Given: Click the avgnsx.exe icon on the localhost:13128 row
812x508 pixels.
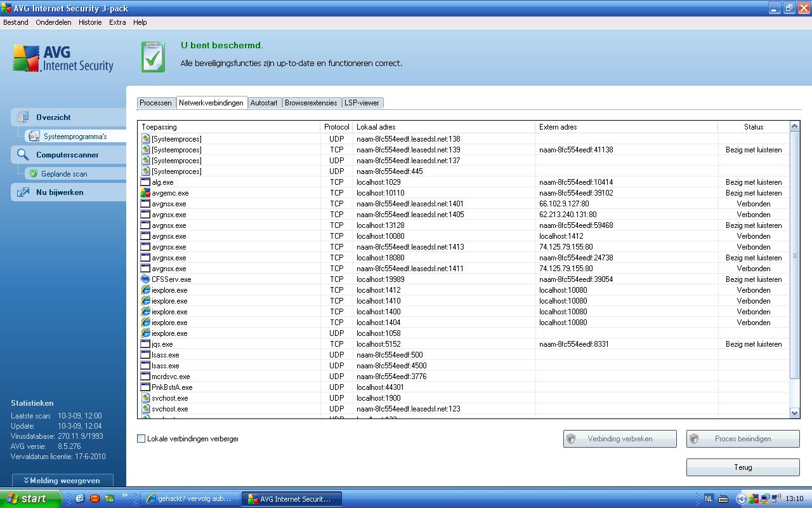Looking at the screenshot, I should coord(145,225).
